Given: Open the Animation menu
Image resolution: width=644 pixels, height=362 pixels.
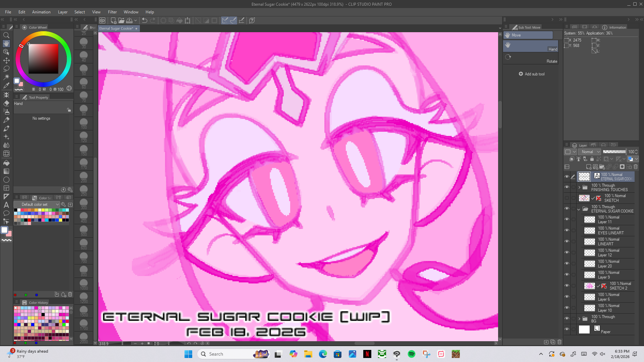Looking at the screenshot, I should (41, 12).
